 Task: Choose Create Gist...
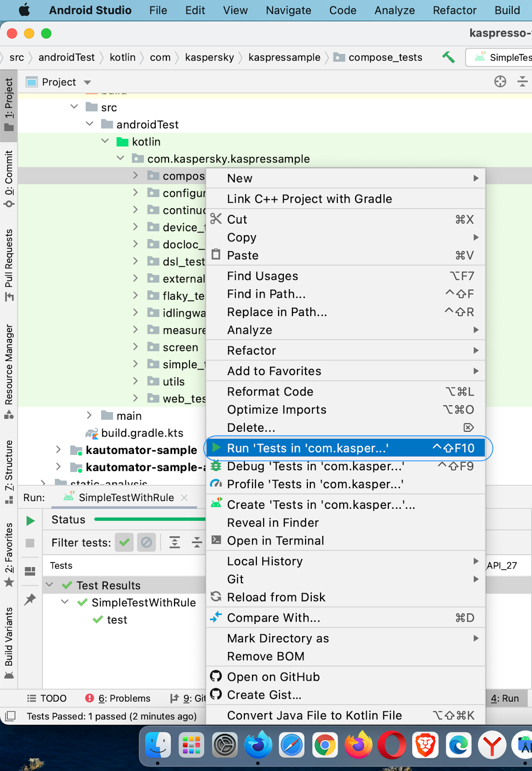pyautogui.click(x=346, y=695)
